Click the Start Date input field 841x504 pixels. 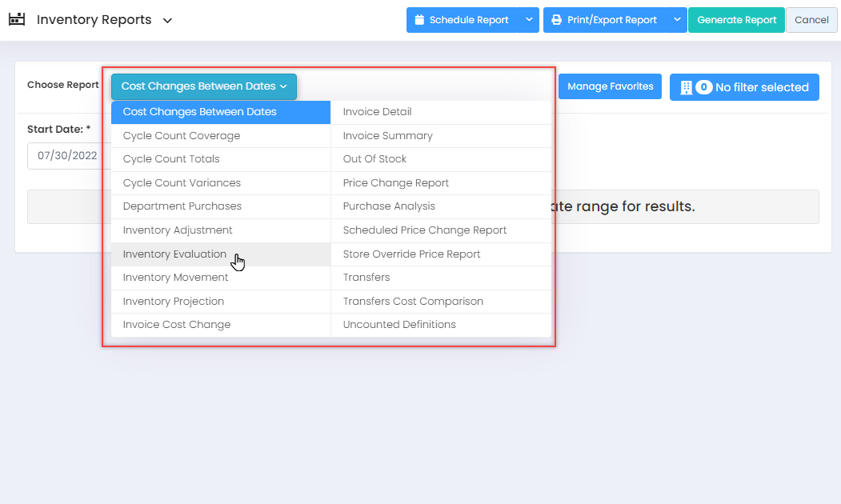click(64, 156)
